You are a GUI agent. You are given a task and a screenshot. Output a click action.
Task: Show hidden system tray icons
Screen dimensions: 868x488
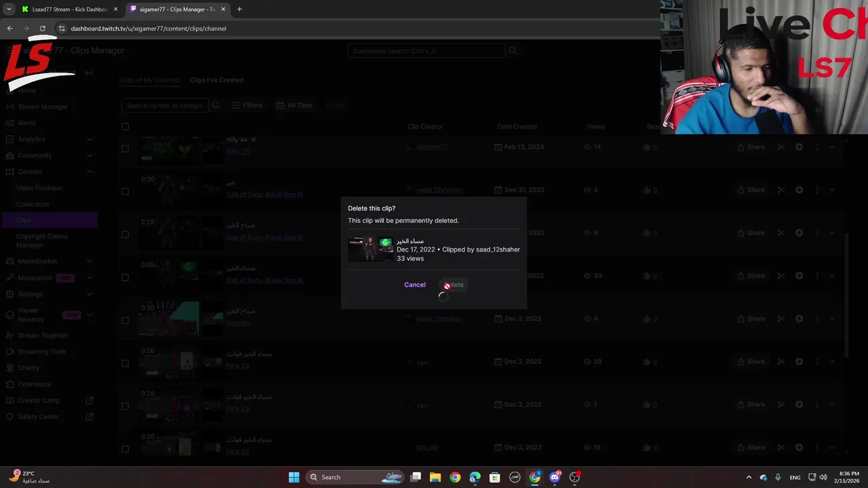click(x=749, y=477)
